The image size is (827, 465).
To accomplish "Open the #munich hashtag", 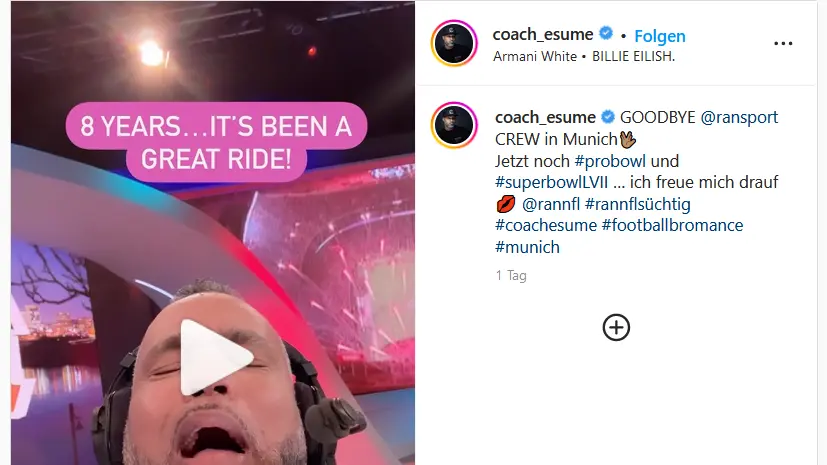I will [x=527, y=247].
